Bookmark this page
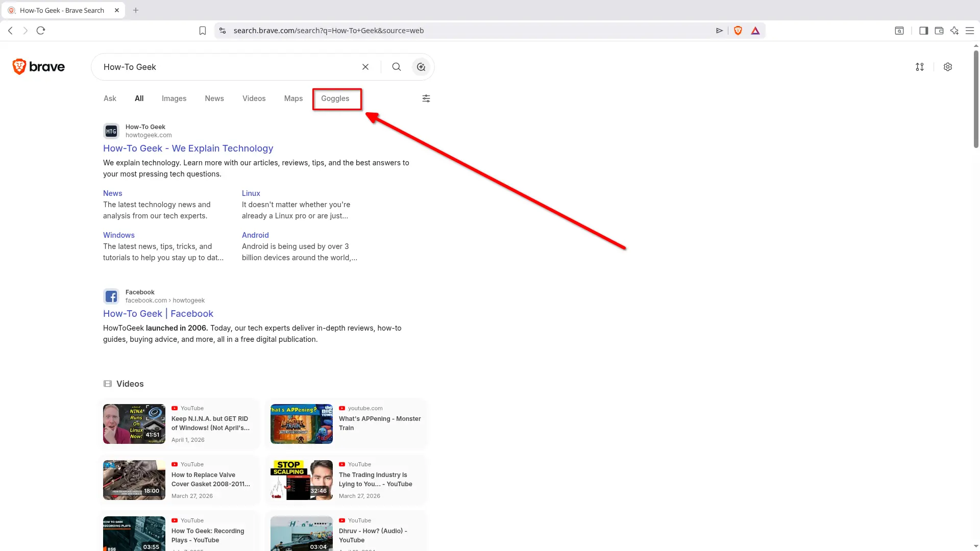The width and height of the screenshot is (980, 551). pos(203,31)
